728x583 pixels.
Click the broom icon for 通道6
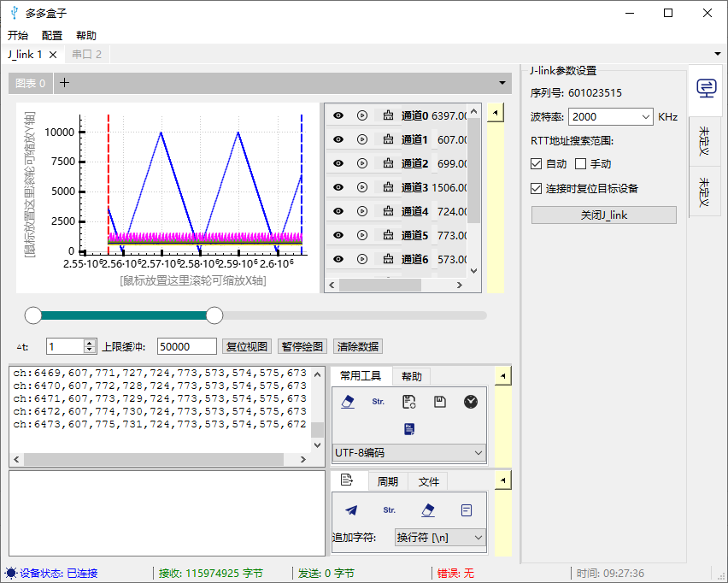[x=388, y=259]
